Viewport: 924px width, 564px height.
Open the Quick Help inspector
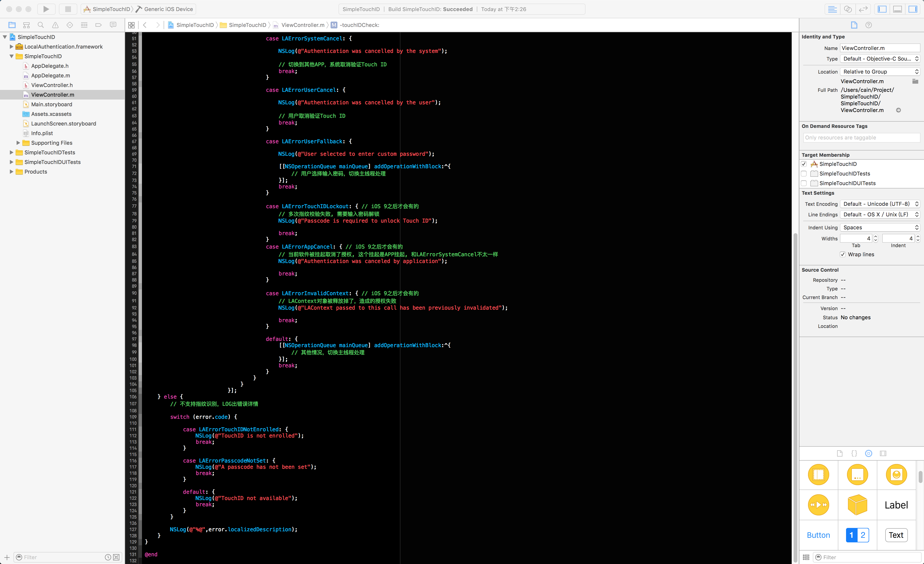868,25
